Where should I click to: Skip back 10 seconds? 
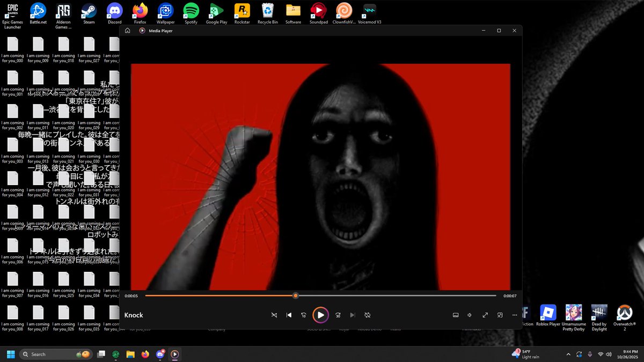click(x=304, y=315)
